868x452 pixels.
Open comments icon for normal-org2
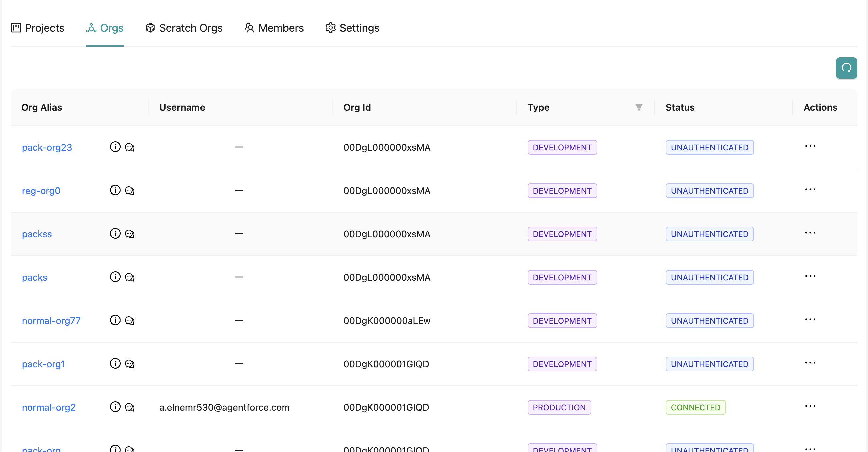point(130,407)
